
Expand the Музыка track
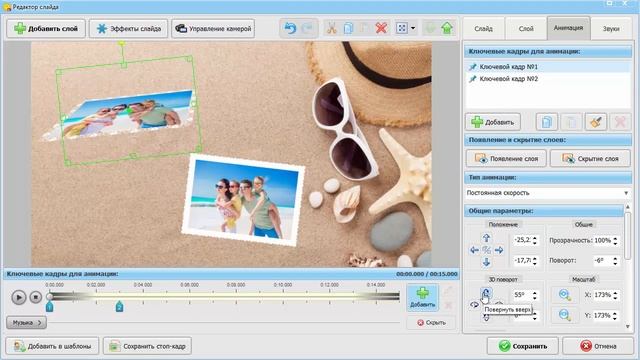click(27, 322)
